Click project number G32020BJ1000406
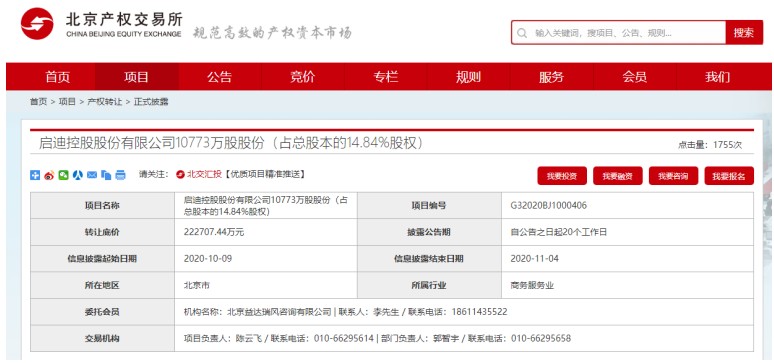The height and width of the screenshot is (363, 774). tap(549, 205)
